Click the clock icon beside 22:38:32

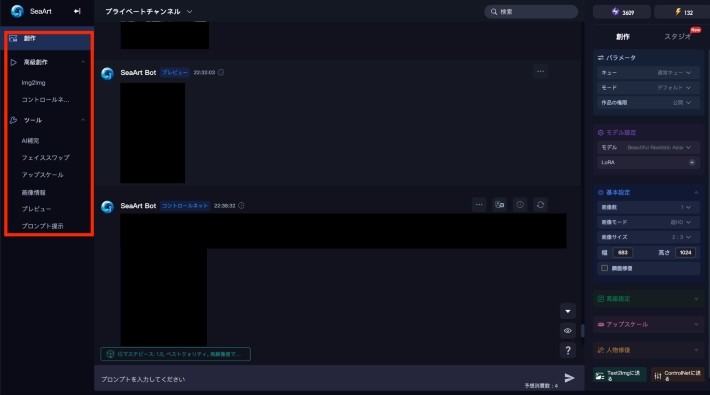point(241,205)
